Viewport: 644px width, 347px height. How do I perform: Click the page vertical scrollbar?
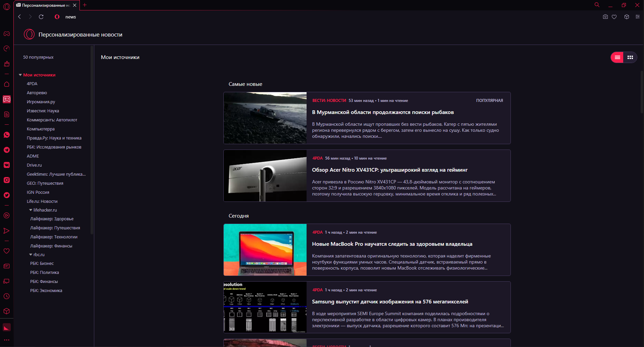pos(642,92)
